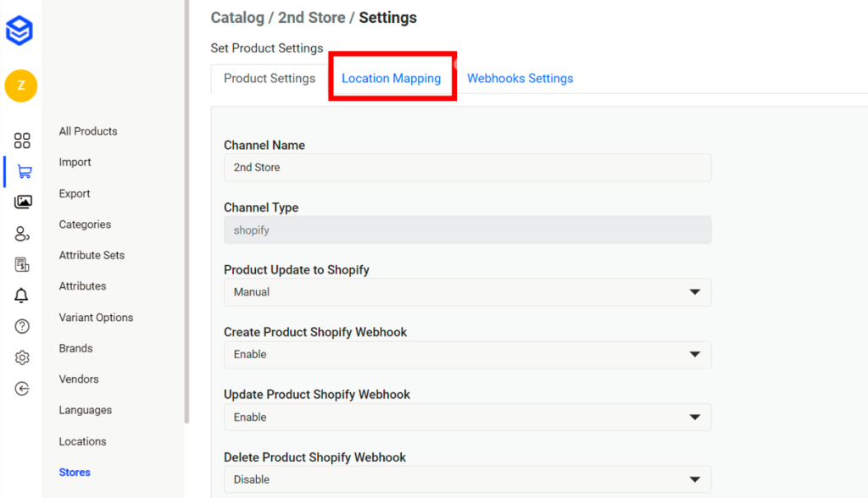The width and height of the screenshot is (868, 498).
Task: Open the Attribute Sets link
Action: click(92, 255)
